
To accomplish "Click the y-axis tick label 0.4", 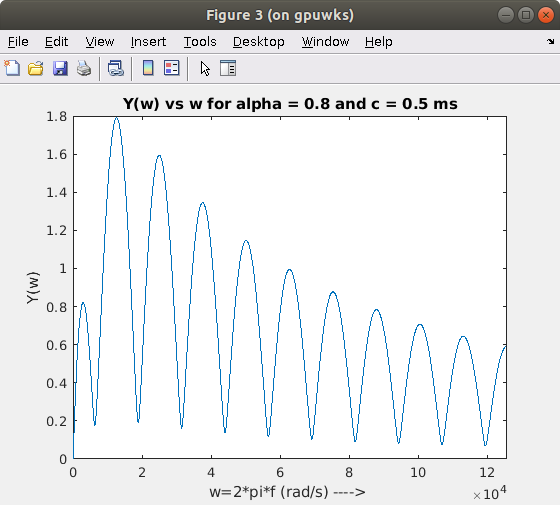I will [56, 383].
